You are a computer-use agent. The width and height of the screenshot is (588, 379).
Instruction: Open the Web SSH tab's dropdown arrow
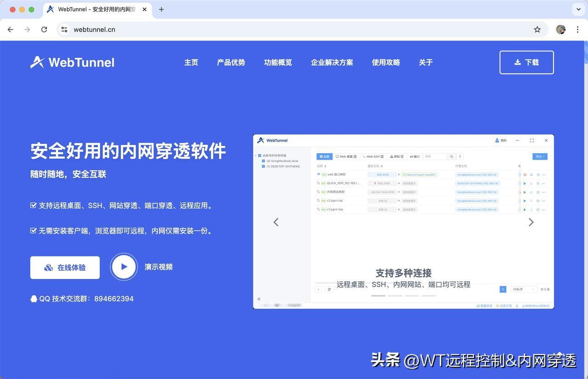(382, 156)
